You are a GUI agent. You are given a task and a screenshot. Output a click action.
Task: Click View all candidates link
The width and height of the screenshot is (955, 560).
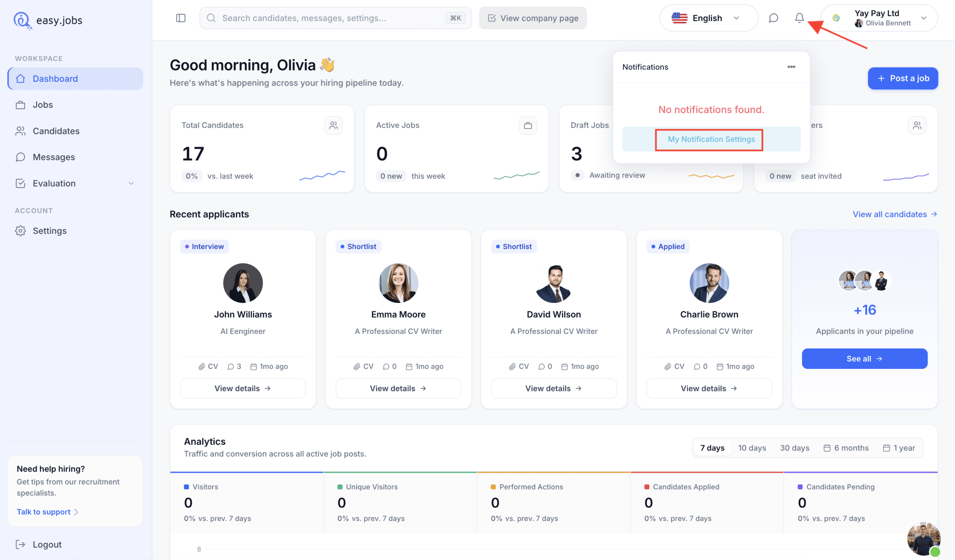(894, 214)
